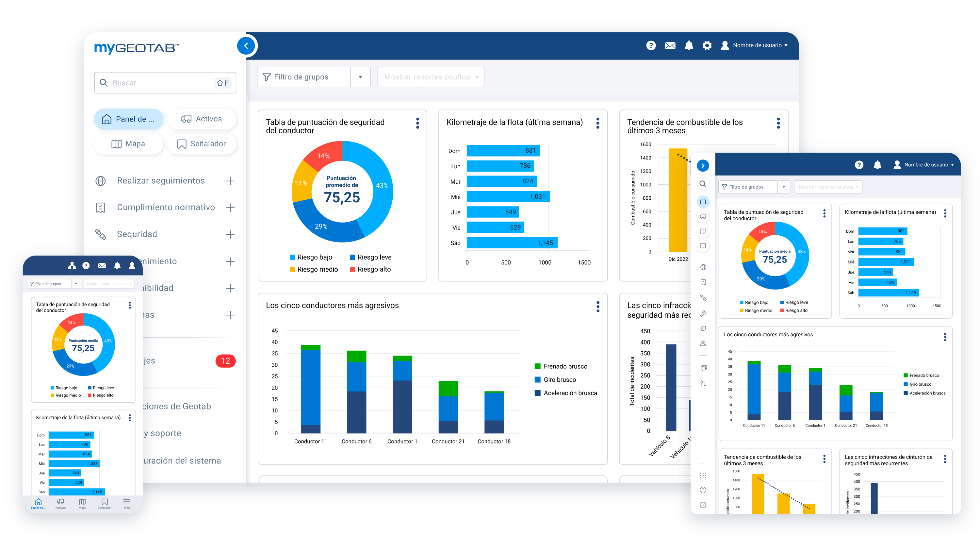
Task: Collapse the sidebar with the left arrow button
Action: coord(247,45)
